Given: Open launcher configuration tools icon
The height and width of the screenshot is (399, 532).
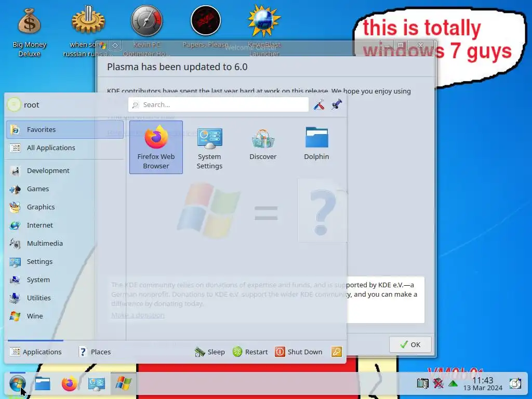Looking at the screenshot, I should [x=319, y=104].
